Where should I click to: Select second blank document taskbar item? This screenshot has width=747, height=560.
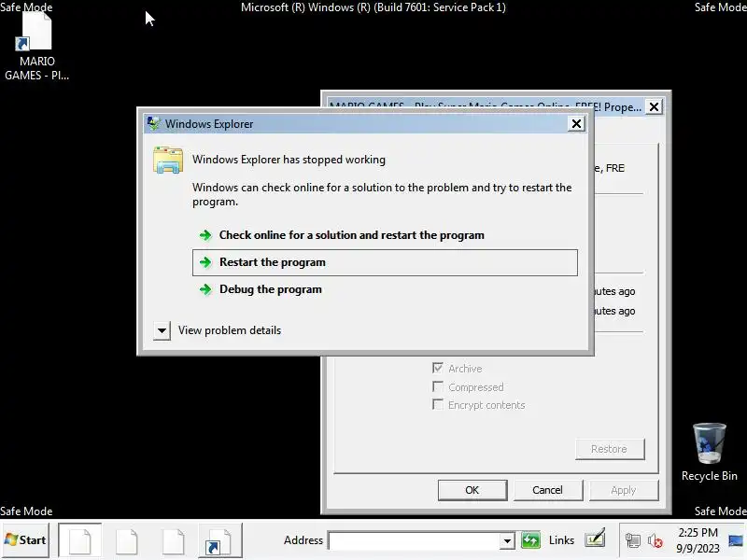pos(127,540)
